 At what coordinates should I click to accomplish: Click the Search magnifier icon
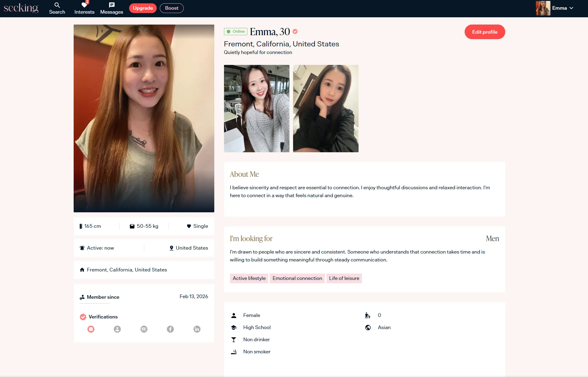pos(57,5)
